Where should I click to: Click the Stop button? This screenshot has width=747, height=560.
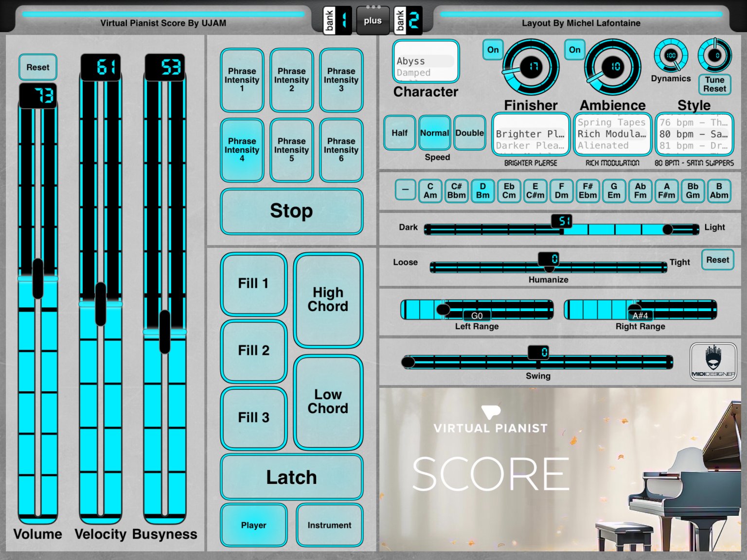tap(292, 211)
